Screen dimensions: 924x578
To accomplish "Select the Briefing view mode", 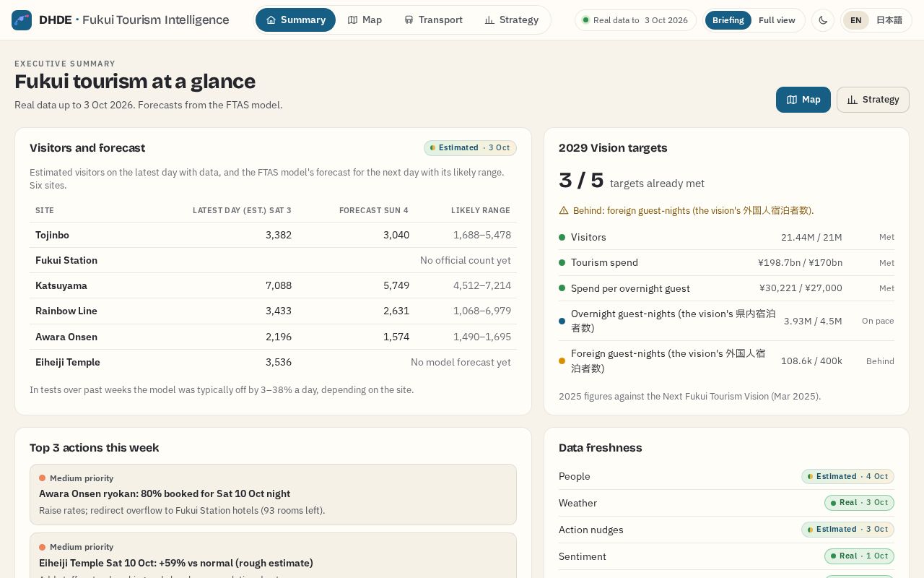I will coord(728,20).
